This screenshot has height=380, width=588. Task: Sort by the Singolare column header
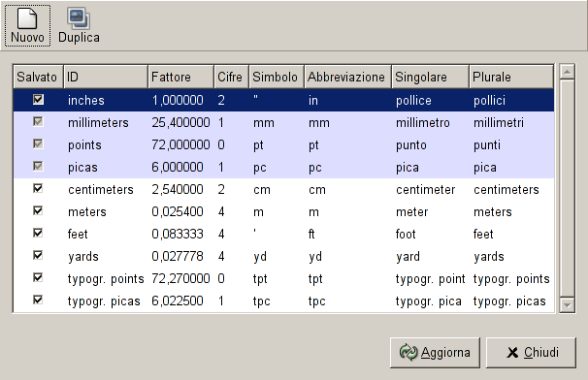point(431,77)
